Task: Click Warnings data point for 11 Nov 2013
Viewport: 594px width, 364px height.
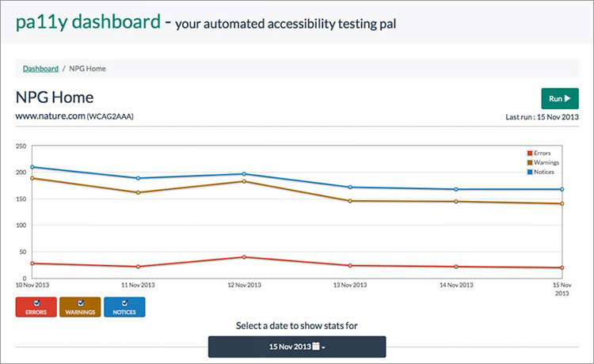Action: point(138,192)
